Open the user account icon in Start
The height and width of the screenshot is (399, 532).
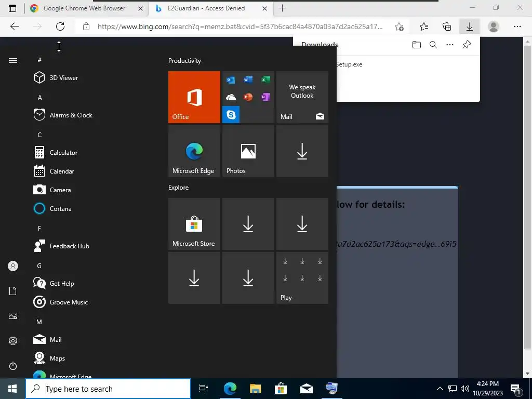tap(13, 266)
